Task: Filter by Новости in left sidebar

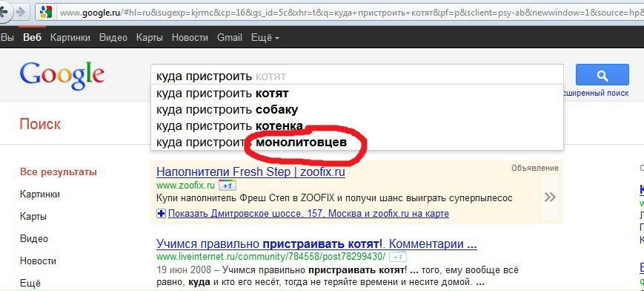Action: [39, 261]
